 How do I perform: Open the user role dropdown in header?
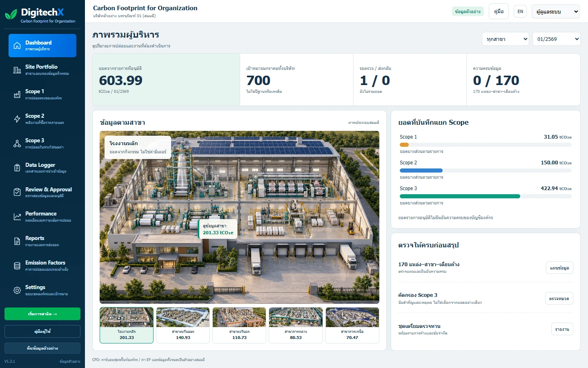(x=556, y=11)
